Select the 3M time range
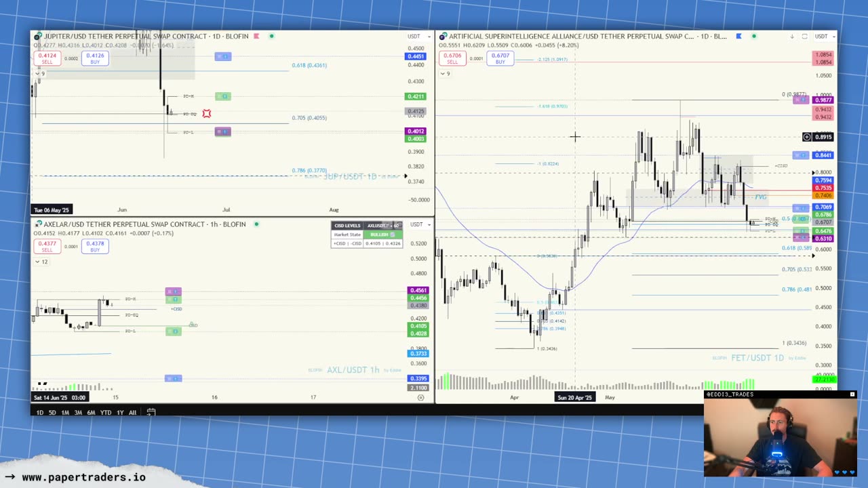 coord(78,412)
